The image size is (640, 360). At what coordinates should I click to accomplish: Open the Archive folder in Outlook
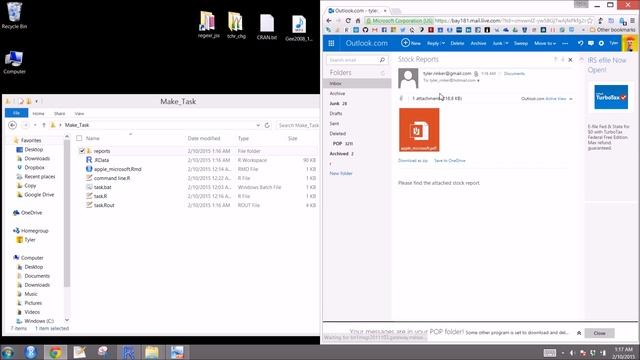click(337, 93)
